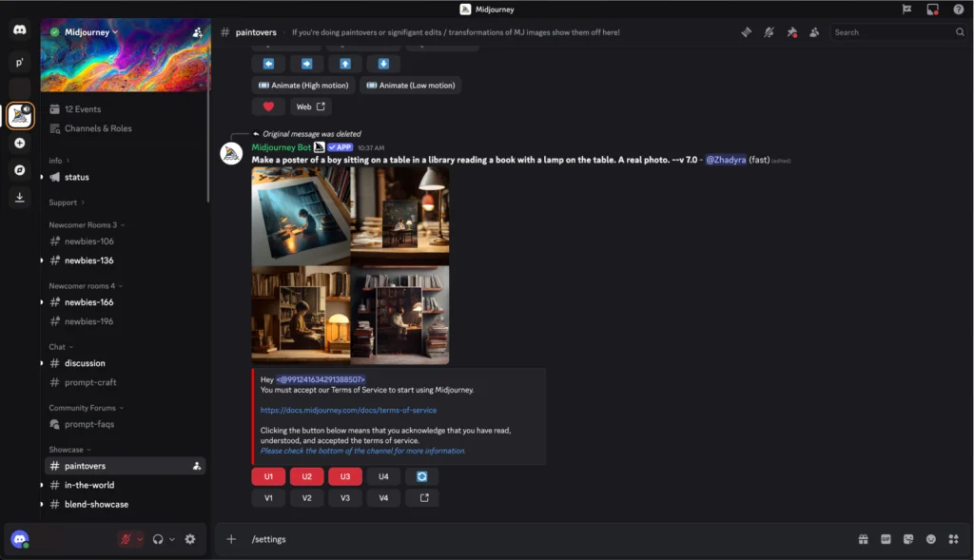The image size is (974, 560).
Task: Show the member list icon
Action: tap(815, 32)
